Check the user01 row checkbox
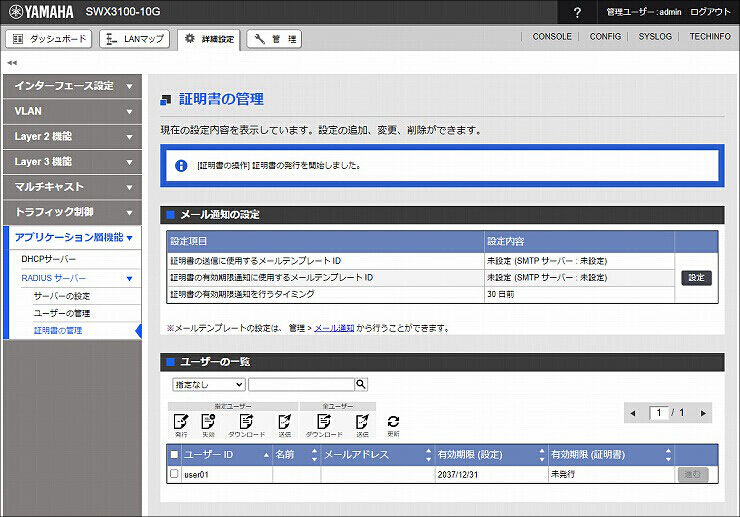The image size is (740, 517). pos(174,474)
